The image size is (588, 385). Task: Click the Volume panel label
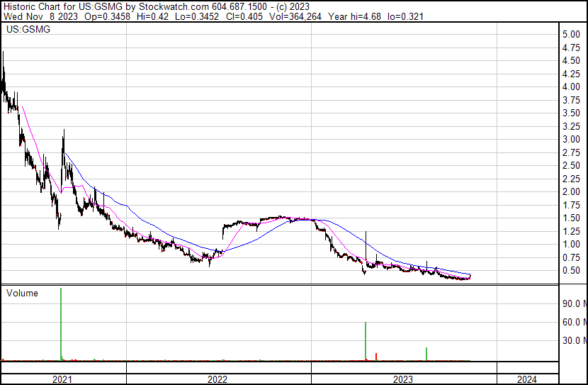22,293
